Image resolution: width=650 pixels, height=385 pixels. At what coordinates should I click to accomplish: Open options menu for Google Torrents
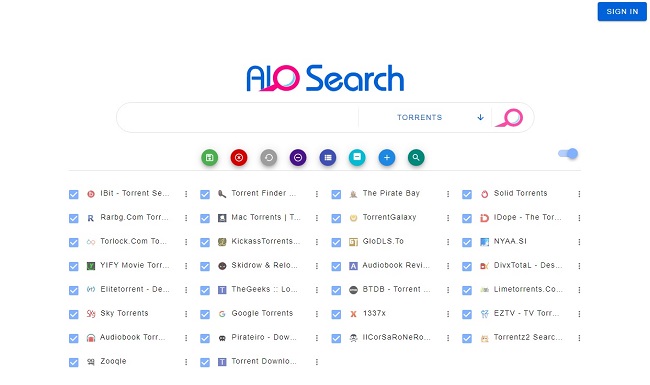coord(317,314)
